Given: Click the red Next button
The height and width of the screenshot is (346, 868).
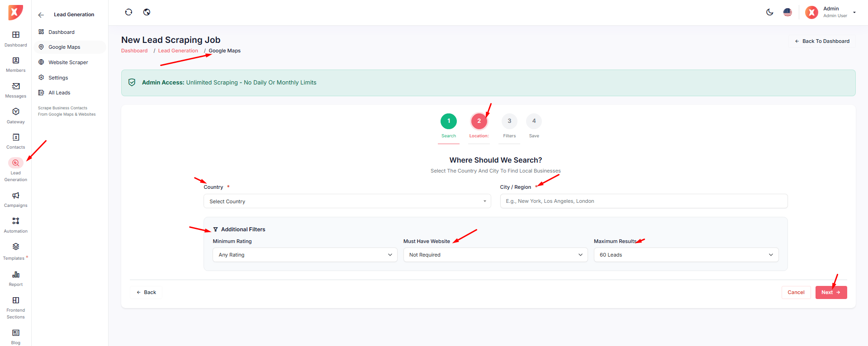Looking at the screenshot, I should point(830,292).
